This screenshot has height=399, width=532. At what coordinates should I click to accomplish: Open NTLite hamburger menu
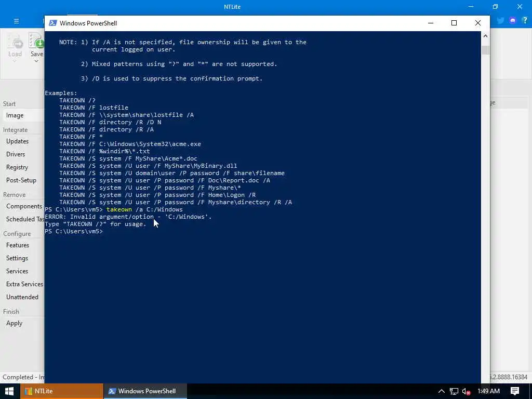pos(16,21)
